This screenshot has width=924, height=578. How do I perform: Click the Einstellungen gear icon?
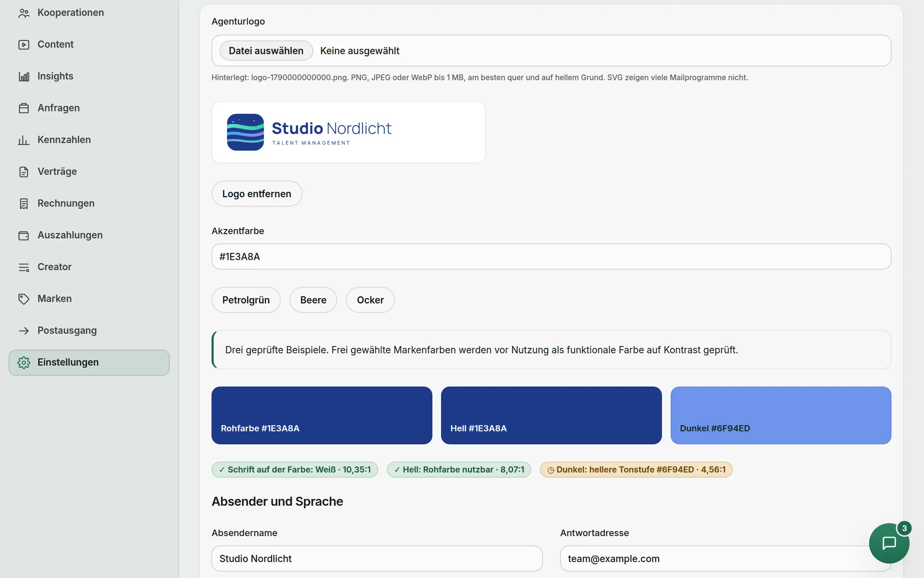tap(24, 362)
